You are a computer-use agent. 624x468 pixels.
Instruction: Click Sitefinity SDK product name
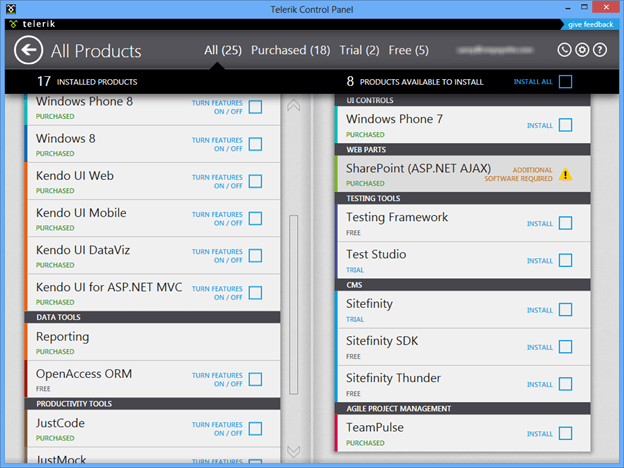coord(382,341)
